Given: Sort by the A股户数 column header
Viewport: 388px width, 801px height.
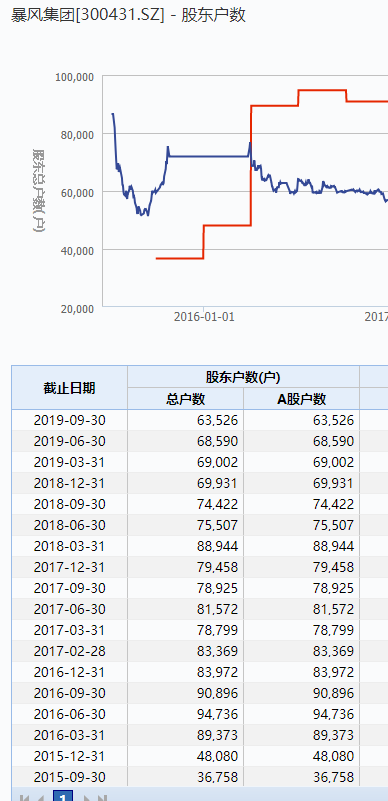Looking at the screenshot, I should tap(301, 399).
